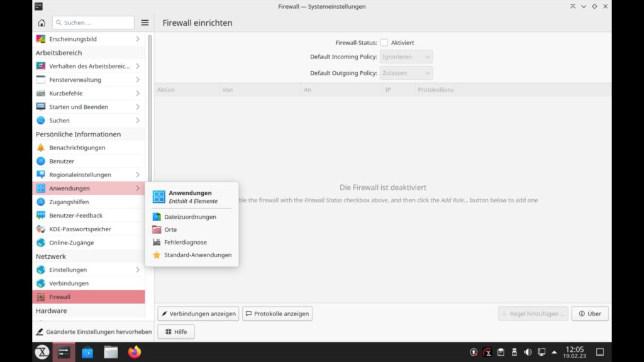
Task: Expand Kurzbefehle chevron arrow
Action: coord(138,93)
